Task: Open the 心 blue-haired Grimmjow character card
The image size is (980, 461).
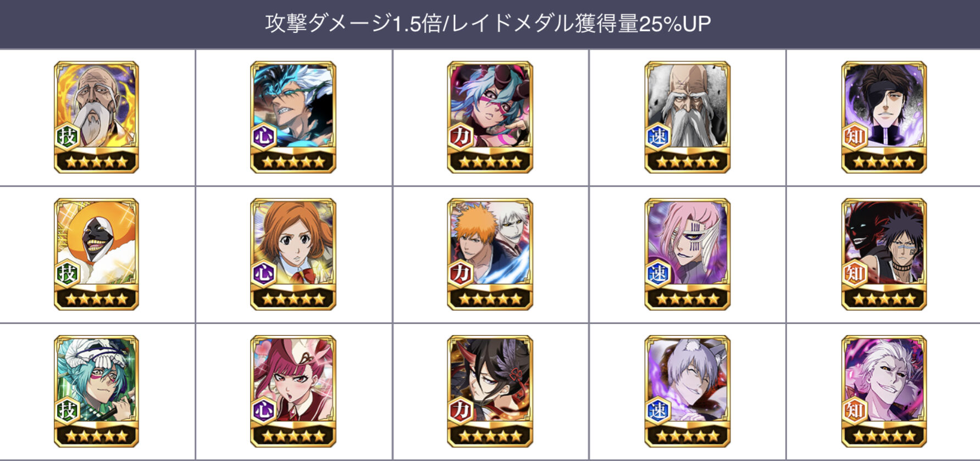Action: 293,117
